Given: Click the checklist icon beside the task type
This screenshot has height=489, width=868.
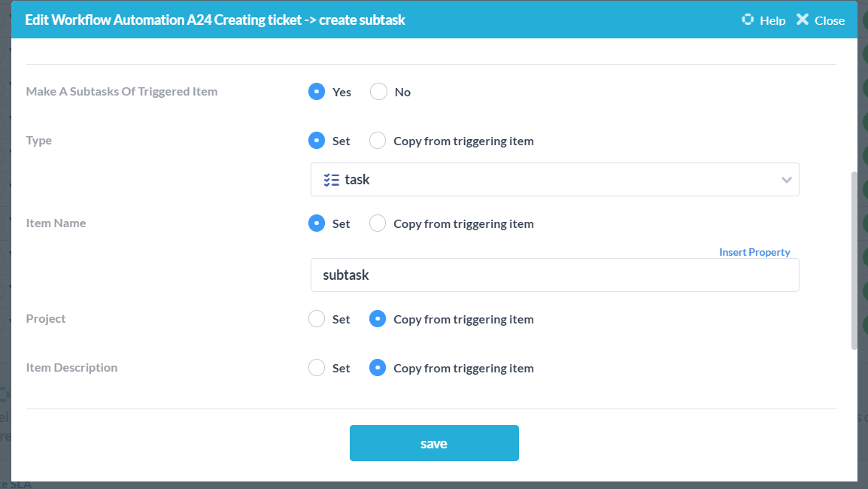Looking at the screenshot, I should (331, 179).
